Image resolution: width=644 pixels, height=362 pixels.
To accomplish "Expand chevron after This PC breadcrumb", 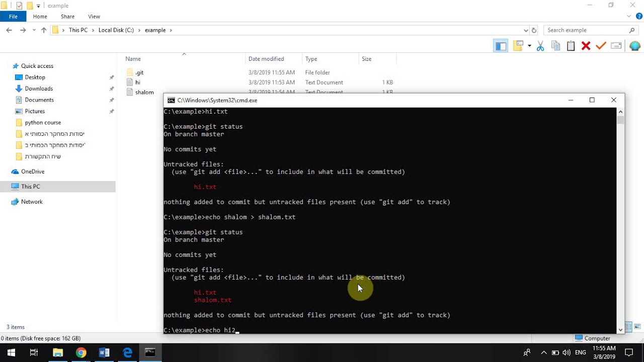I will (x=93, y=30).
